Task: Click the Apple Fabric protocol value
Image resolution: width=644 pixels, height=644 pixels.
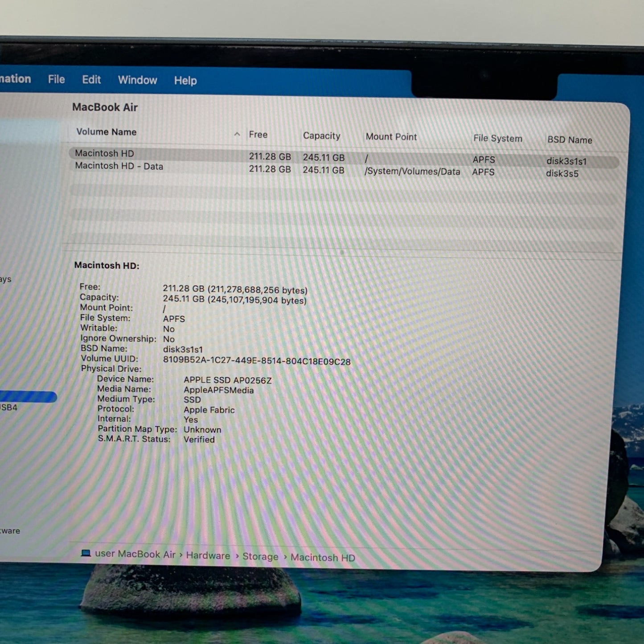Action: [209, 410]
